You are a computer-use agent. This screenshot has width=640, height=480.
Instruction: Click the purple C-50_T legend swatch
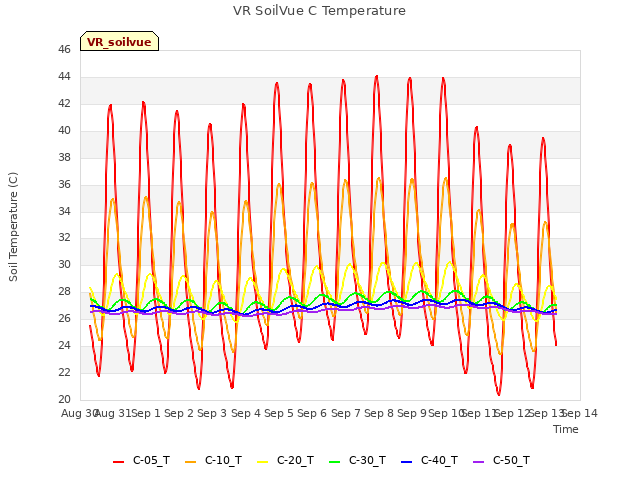[478, 462]
